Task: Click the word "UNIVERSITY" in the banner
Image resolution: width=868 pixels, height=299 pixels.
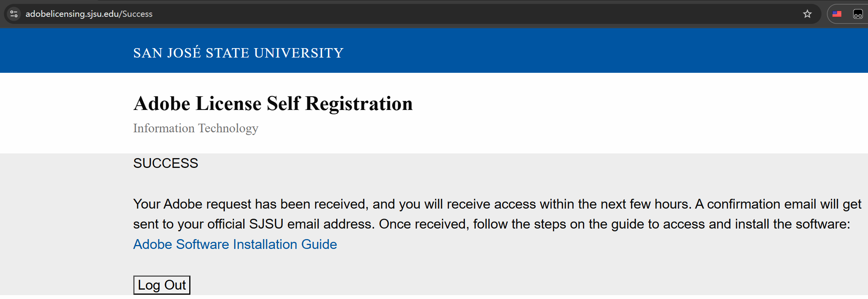Action: click(x=299, y=53)
